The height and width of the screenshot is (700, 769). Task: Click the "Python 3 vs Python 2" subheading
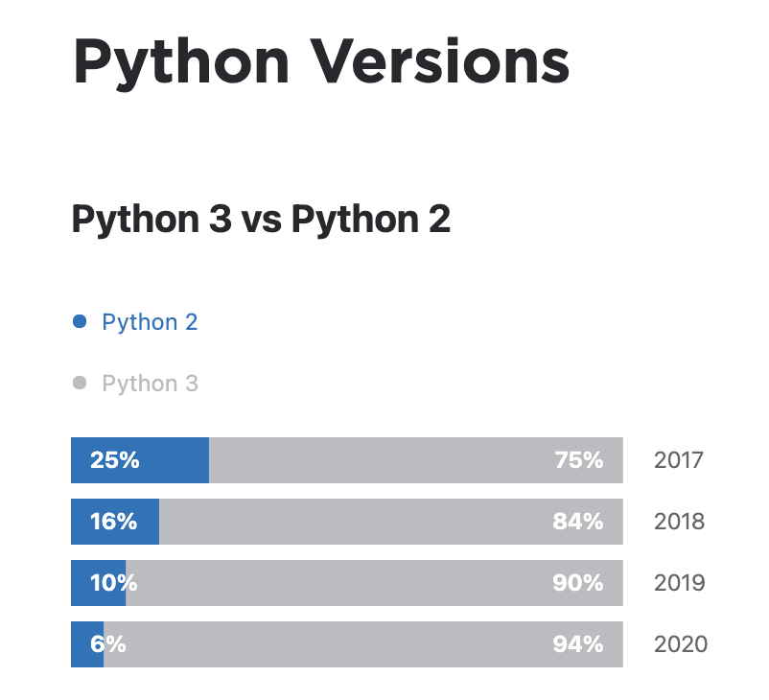[x=261, y=220]
